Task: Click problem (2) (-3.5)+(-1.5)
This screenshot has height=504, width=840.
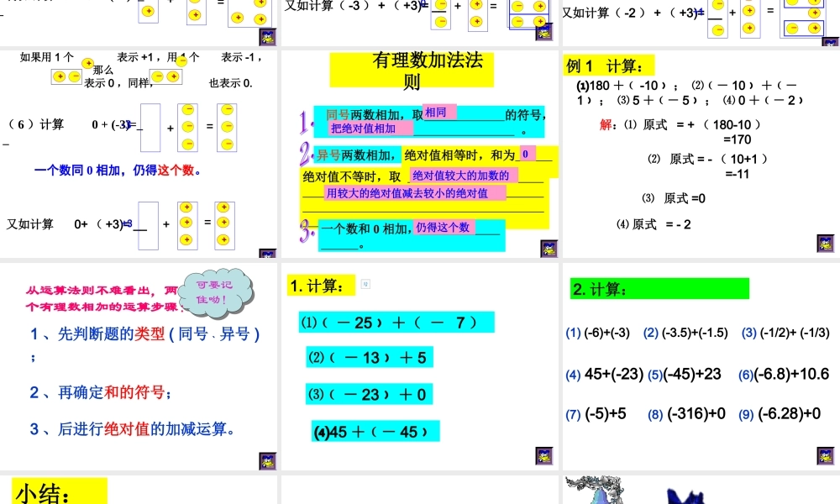Action: coord(685,333)
